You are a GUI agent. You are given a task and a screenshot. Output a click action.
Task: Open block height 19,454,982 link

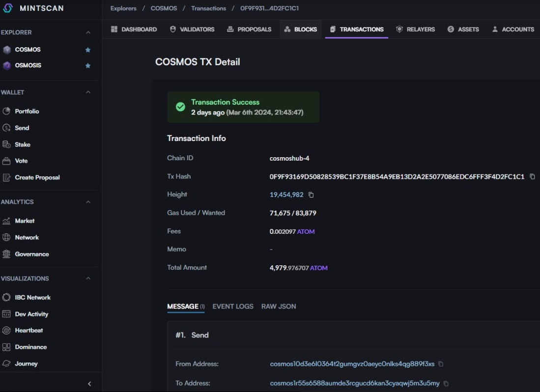[x=286, y=195]
